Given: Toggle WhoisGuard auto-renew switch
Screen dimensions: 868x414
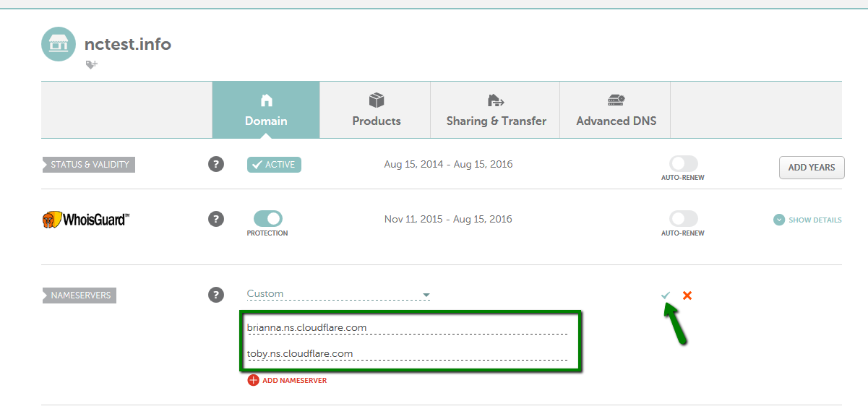Looking at the screenshot, I should (x=683, y=219).
